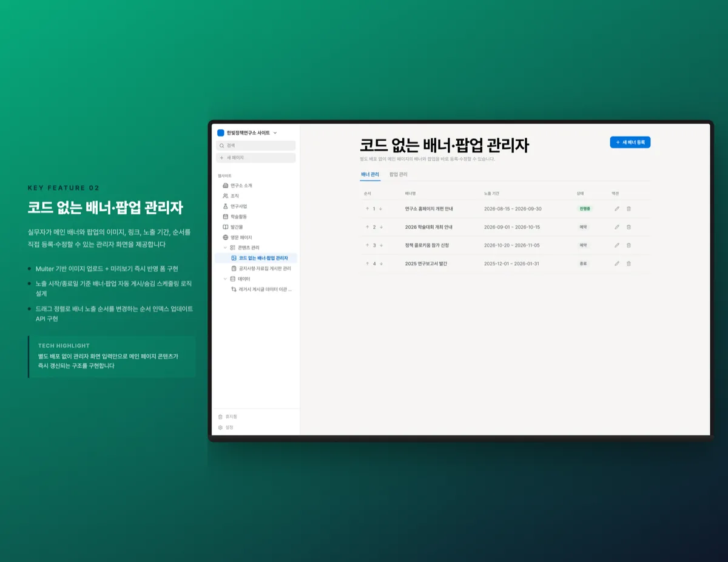Click the 배너명 column header
This screenshot has width=728, height=562.
[x=410, y=193]
